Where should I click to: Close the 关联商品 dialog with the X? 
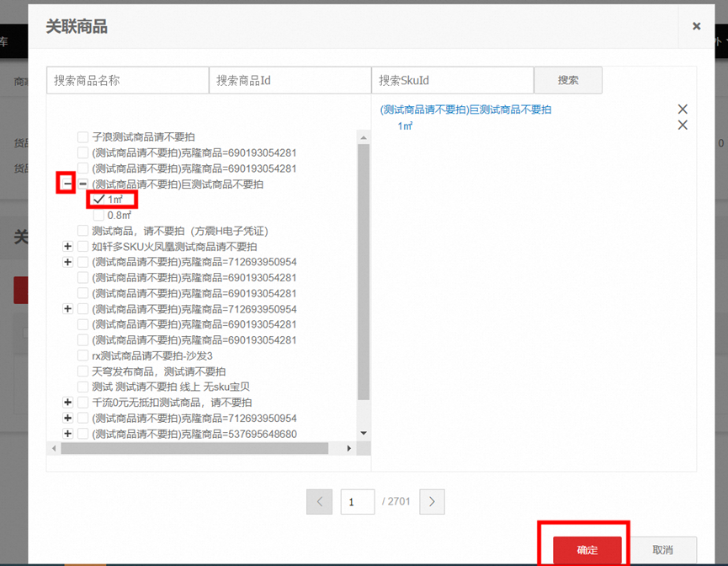(x=696, y=26)
